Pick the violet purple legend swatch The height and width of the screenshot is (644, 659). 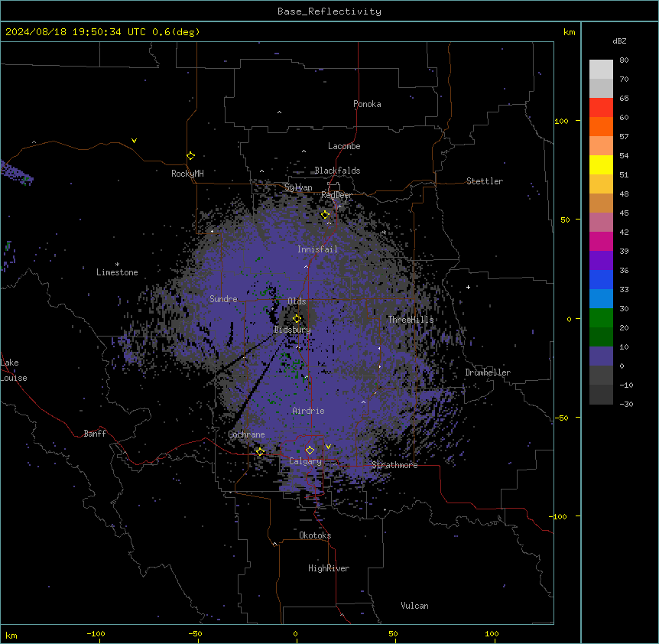pyautogui.click(x=601, y=261)
